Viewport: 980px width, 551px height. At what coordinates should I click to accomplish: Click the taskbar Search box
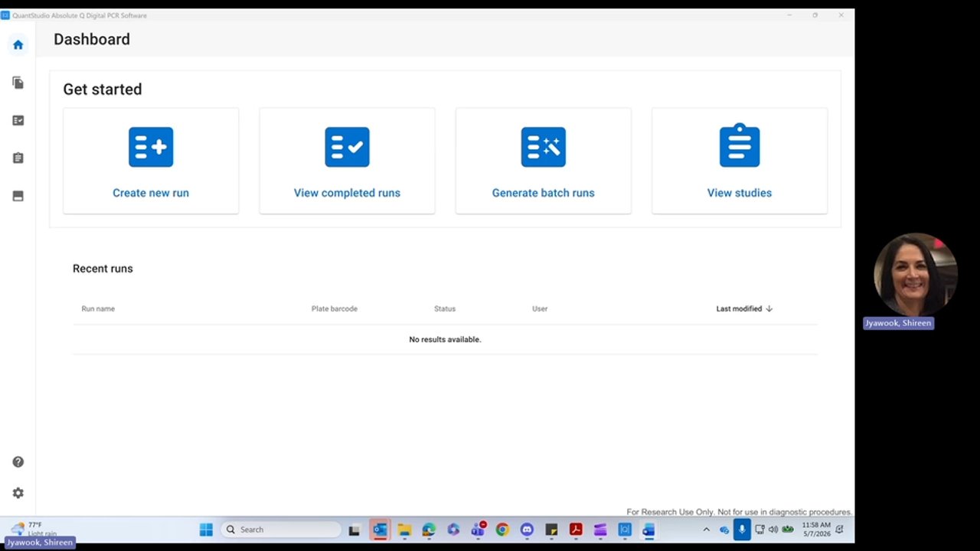click(281, 530)
